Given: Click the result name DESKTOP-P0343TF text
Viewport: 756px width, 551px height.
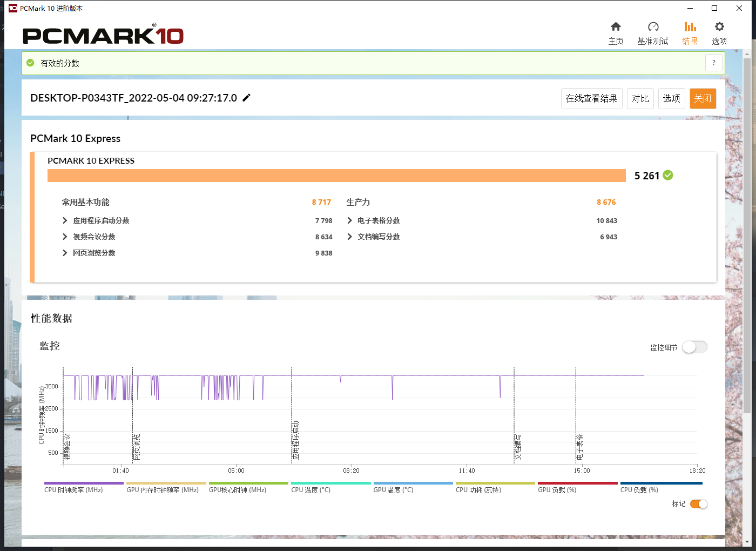Looking at the screenshot, I should pyautogui.click(x=133, y=98).
